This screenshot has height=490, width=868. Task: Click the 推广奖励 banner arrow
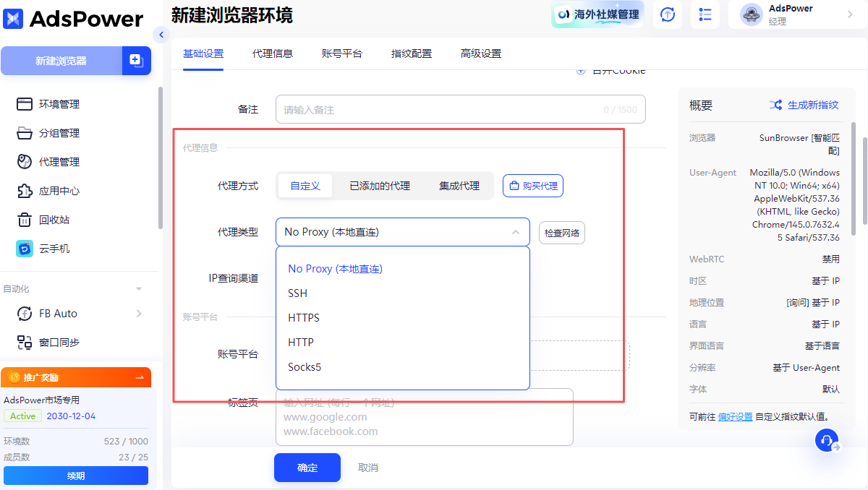click(x=140, y=377)
